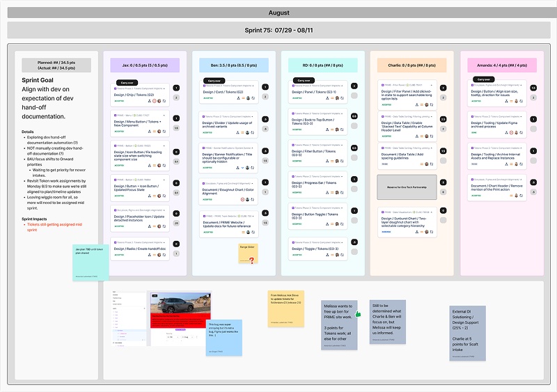Select the blue 'This bug was super annoying' sticky note
The width and height of the screenshot is (557, 392).
[x=224, y=338]
